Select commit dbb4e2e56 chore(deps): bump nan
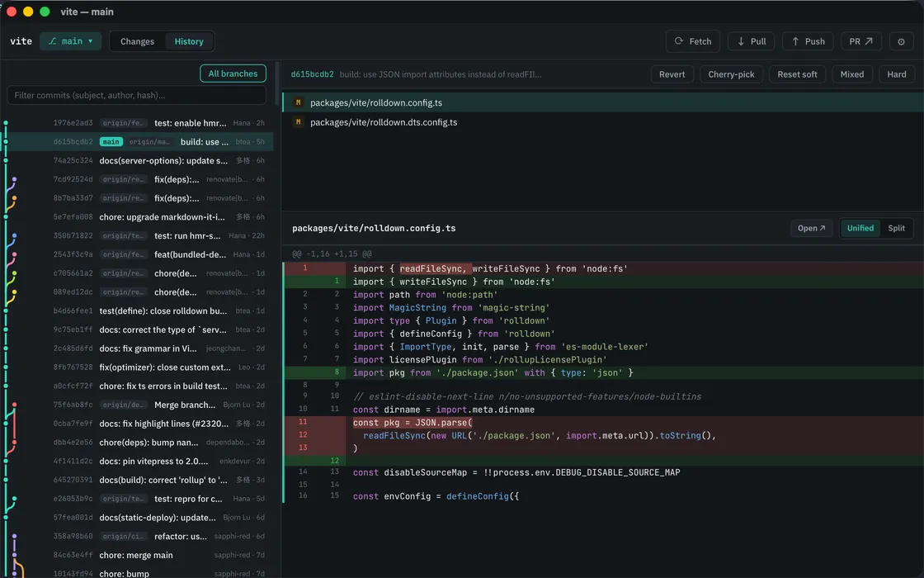Viewport: 924px width, 578px height. point(137,443)
